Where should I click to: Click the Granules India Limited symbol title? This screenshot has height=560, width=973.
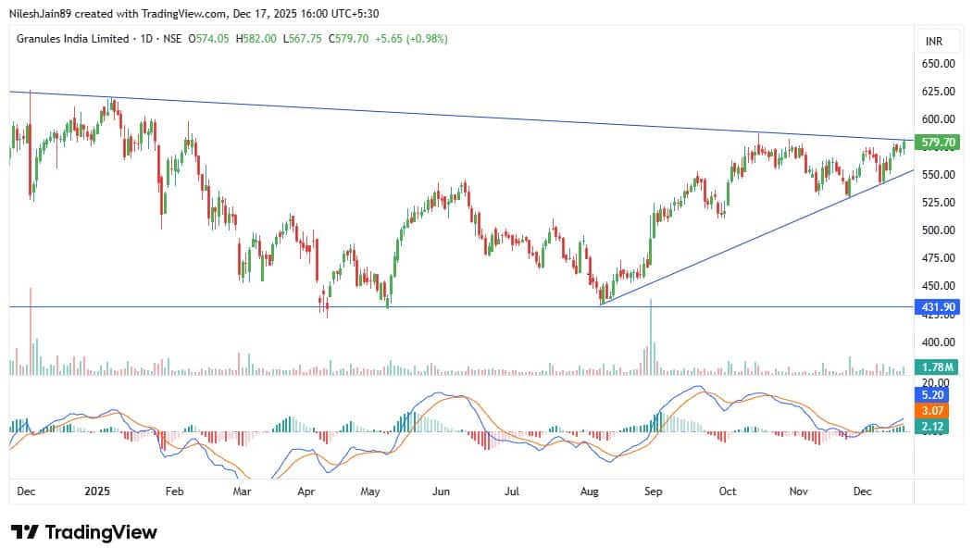pos(72,39)
